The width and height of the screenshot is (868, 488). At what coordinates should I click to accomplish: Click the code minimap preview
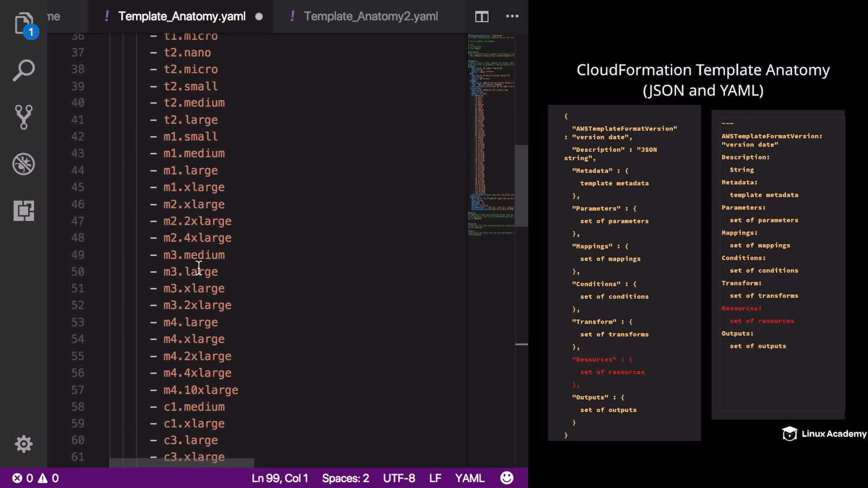pyautogui.click(x=491, y=136)
